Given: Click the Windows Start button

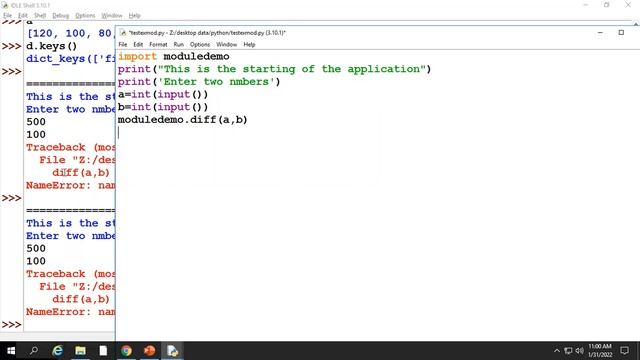Looking at the screenshot, I should point(11,351).
